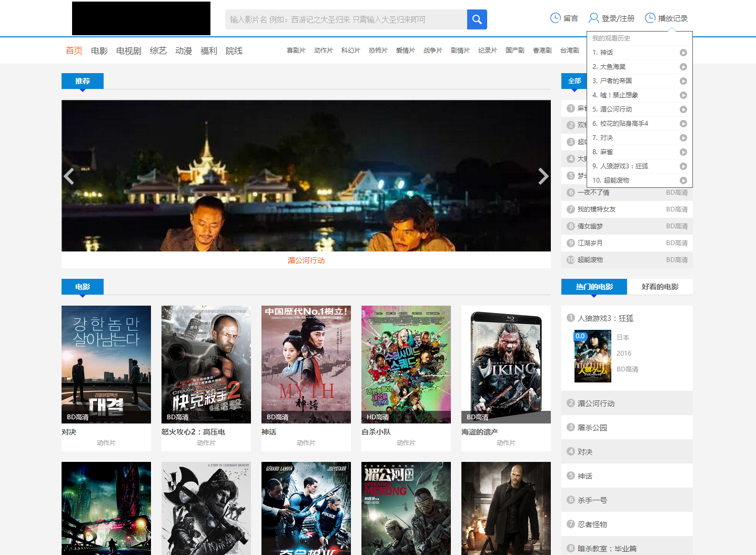Open the 台湾剧 genre link

570,51
